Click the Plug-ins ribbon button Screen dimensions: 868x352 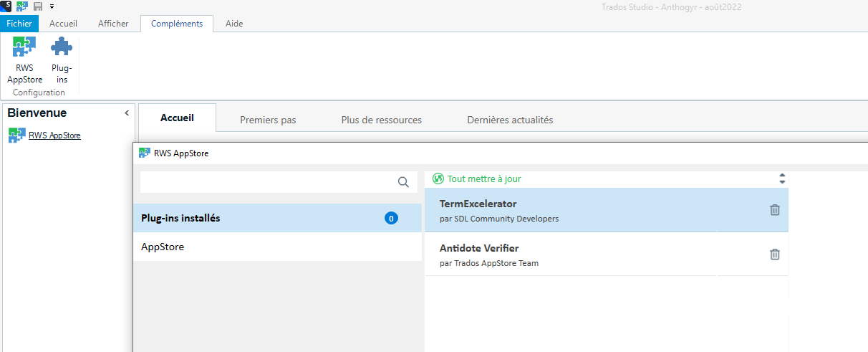pyautogui.click(x=62, y=60)
